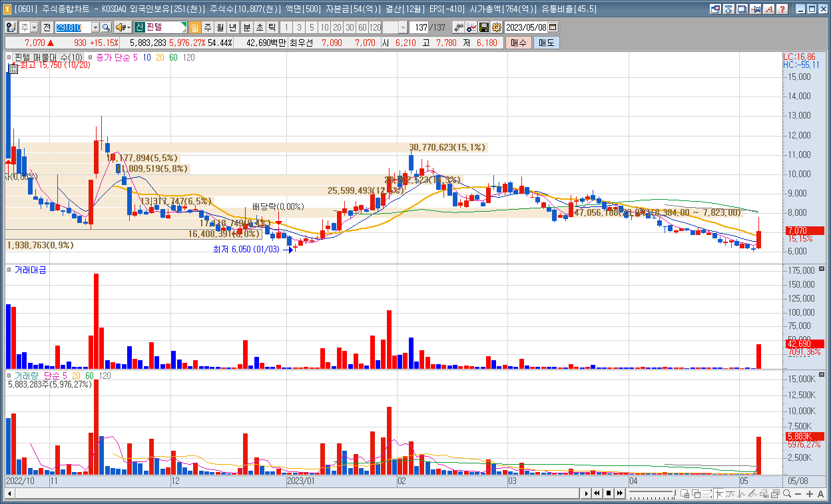Collapse the 거래량 panel with corner button
This screenshot has width=831, height=504.
[820, 375]
